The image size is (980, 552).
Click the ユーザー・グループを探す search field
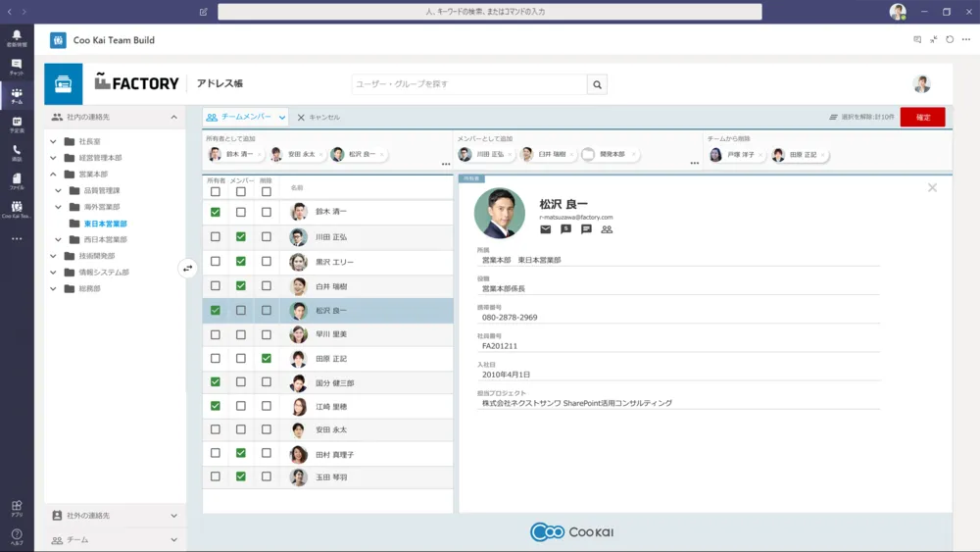(x=468, y=84)
